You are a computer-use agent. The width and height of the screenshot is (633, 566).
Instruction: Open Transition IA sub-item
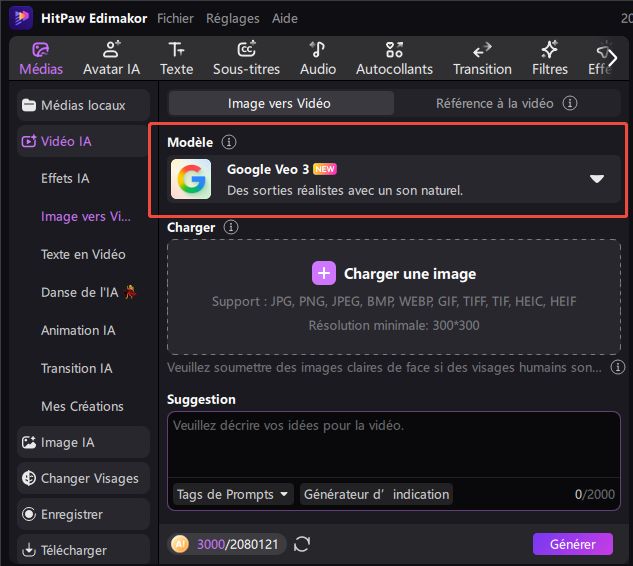(x=77, y=368)
